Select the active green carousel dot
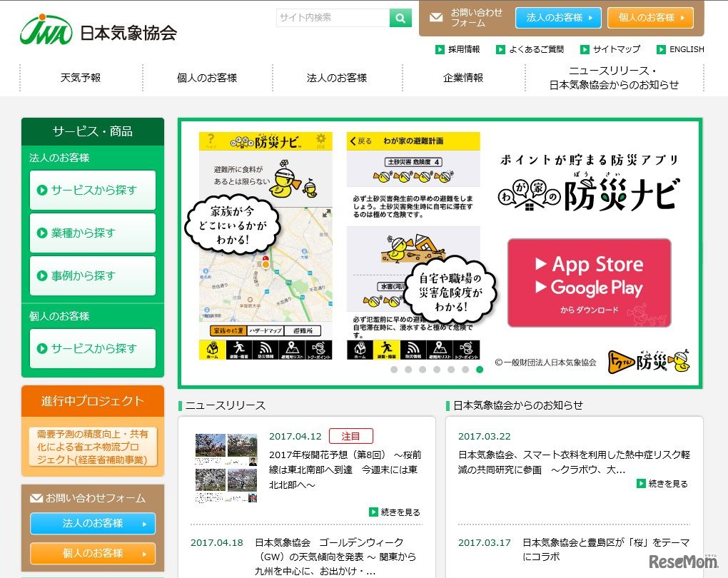Screen dimensions: 728x578 480,370
